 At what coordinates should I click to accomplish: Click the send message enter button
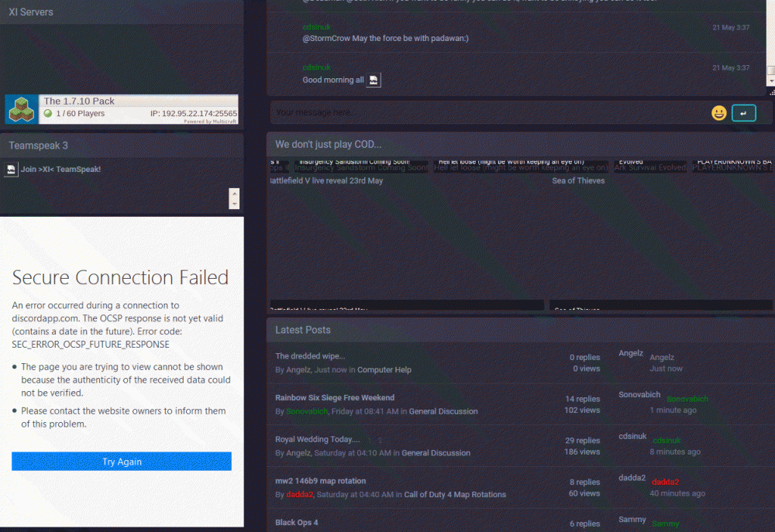[743, 113]
